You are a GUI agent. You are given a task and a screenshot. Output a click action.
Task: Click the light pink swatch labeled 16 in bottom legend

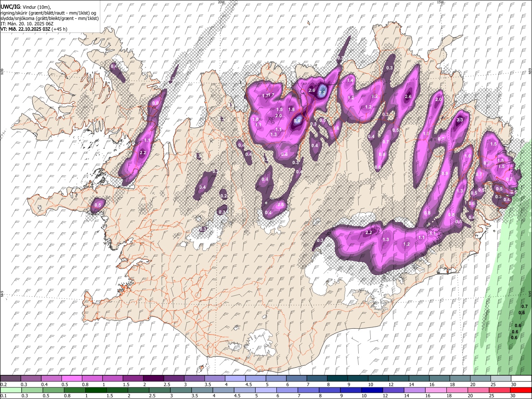[435, 390]
